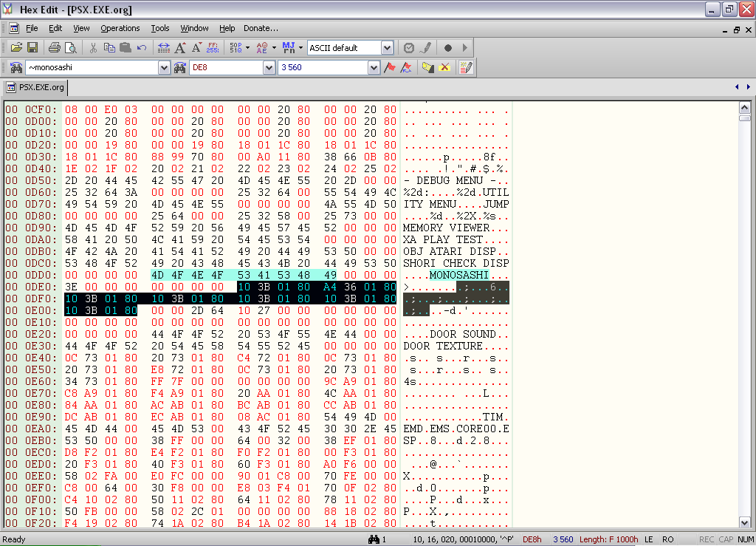Click the Save disk icon
Viewport: 756px width, 546px height.
(32, 48)
